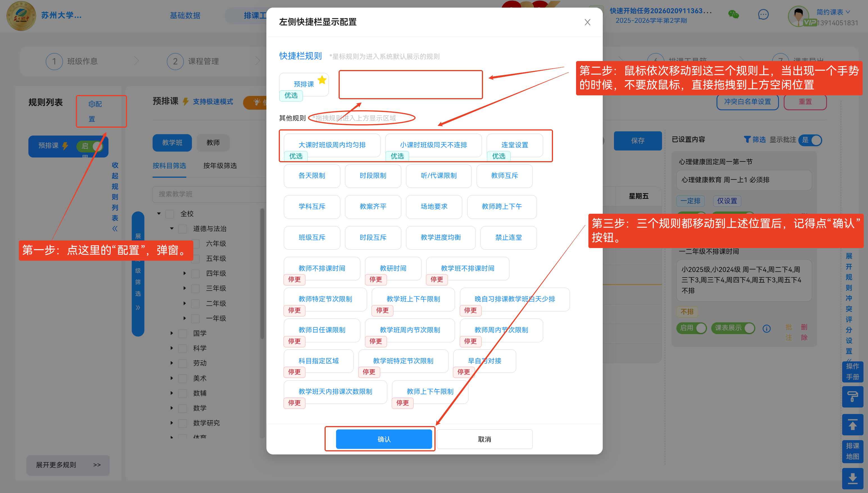The image size is (868, 493).
Task: Open 冲突白名单设置
Action: click(x=747, y=102)
